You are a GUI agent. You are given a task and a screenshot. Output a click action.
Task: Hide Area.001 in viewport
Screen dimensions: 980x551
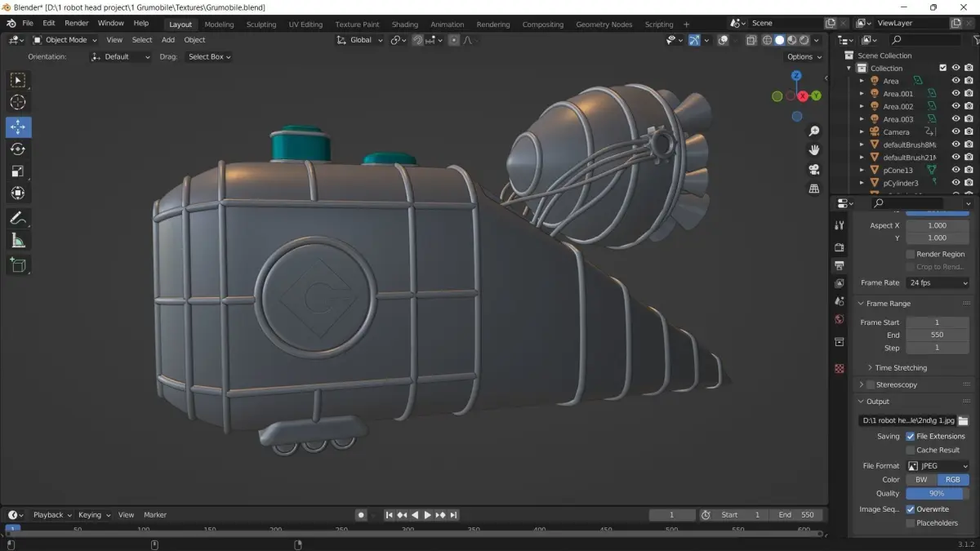click(955, 94)
